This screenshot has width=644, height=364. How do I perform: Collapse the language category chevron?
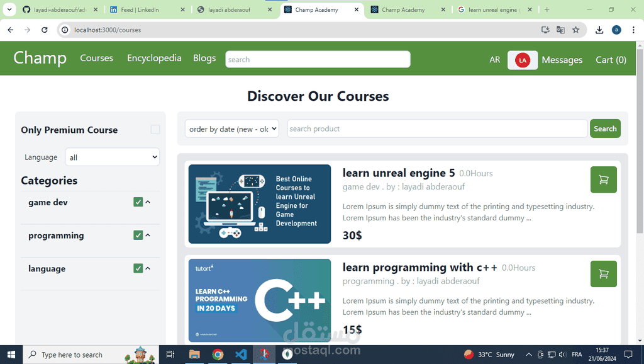point(148,268)
